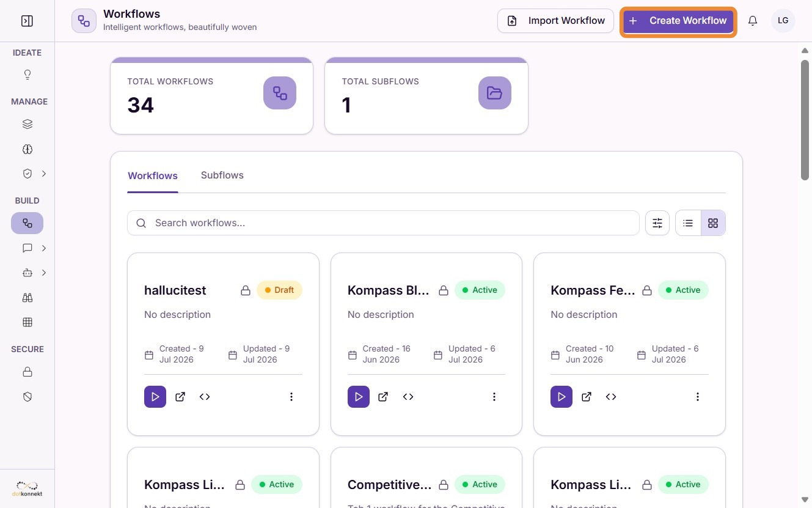Expand the chat item chevron under Build
The image size is (812, 508).
tap(44, 248)
